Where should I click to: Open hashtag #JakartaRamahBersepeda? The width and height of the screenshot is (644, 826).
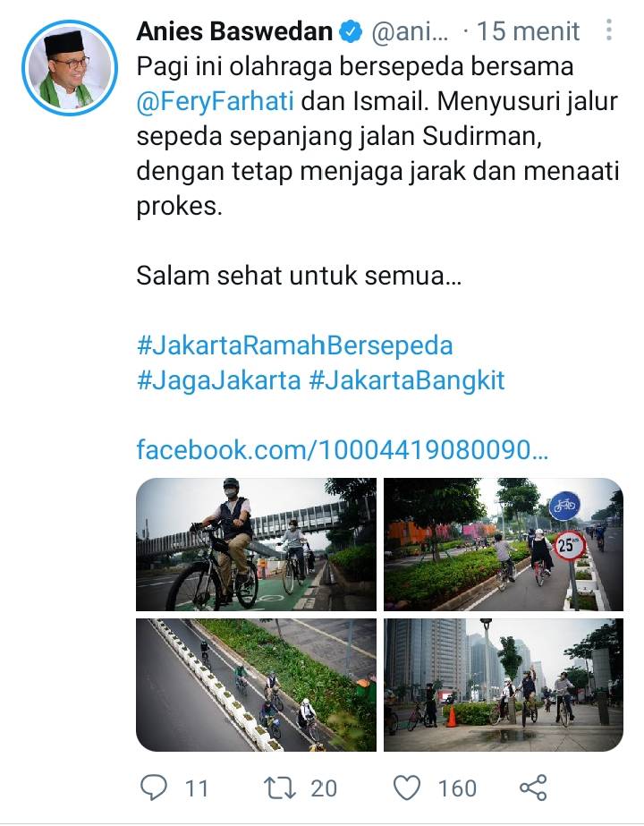(x=294, y=345)
